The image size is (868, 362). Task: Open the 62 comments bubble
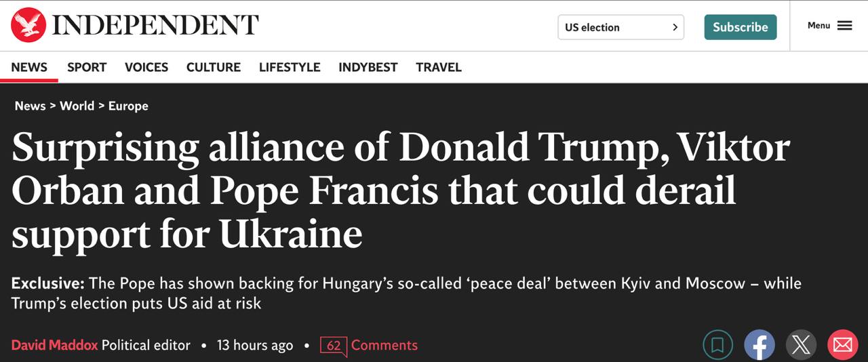[334, 346]
